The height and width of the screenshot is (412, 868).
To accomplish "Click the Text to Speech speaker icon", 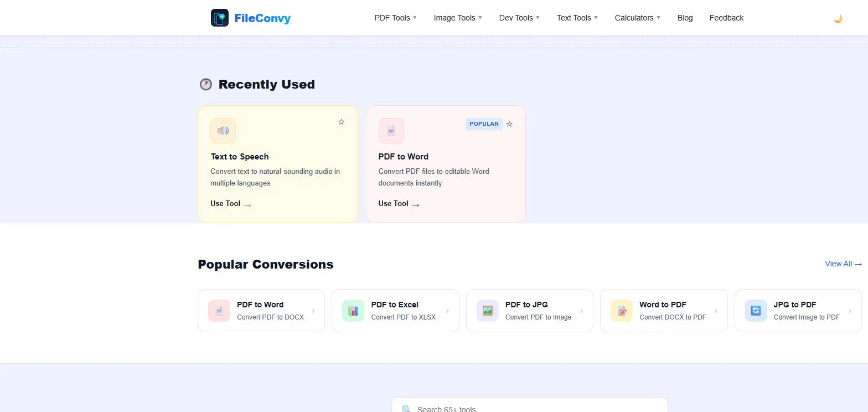I will pyautogui.click(x=223, y=131).
